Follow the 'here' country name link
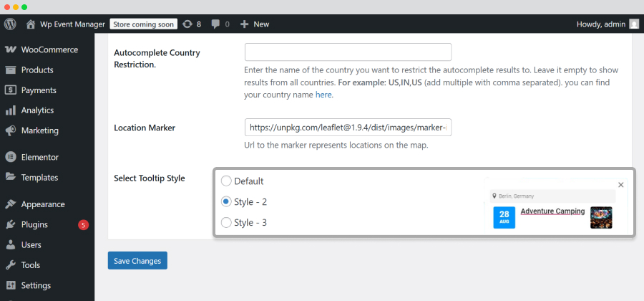Screen dimensions: 644x301 tap(323, 95)
